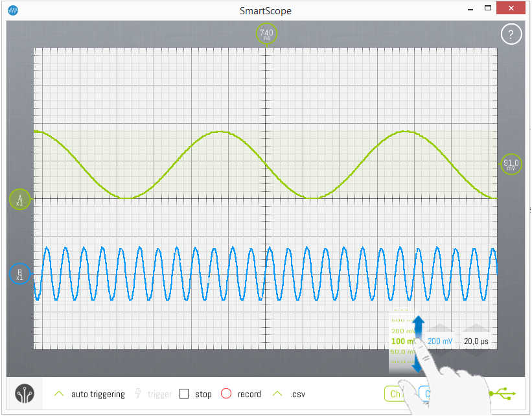Select 200 mV in the green scale list
Viewport: 532px width, 416px height.
400,330
